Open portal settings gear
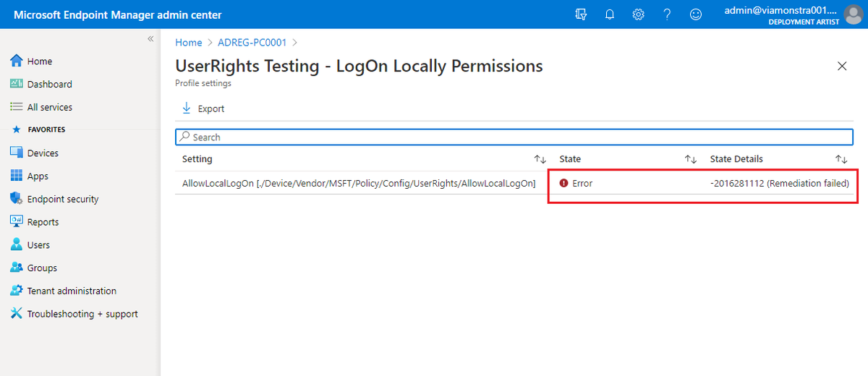Viewport: 868px width, 376px height. [x=638, y=14]
